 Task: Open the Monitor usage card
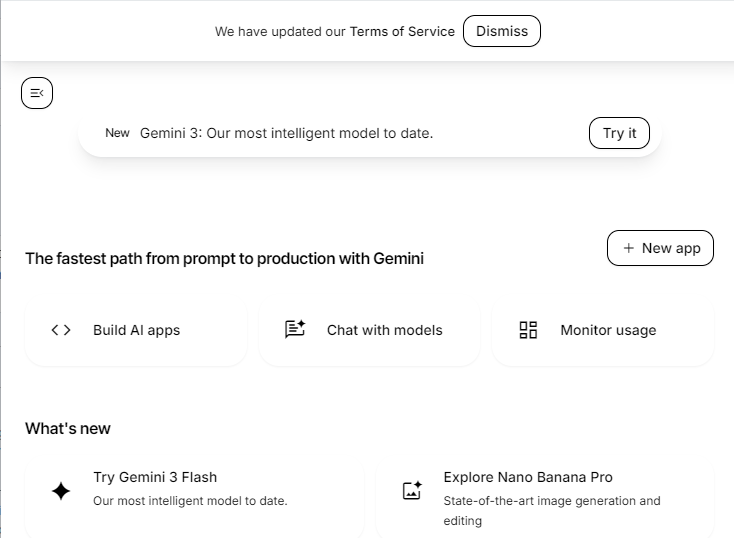[x=603, y=331]
